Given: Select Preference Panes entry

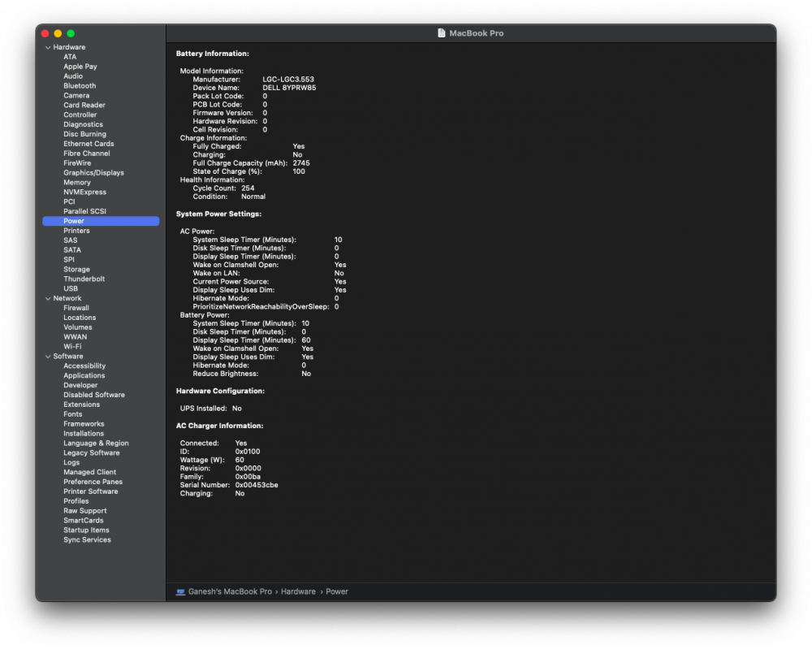Looking at the screenshot, I should tap(93, 482).
